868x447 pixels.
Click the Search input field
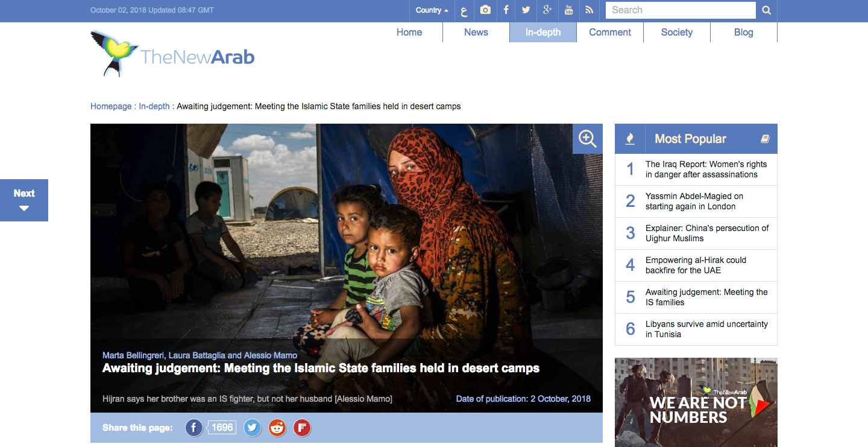681,10
